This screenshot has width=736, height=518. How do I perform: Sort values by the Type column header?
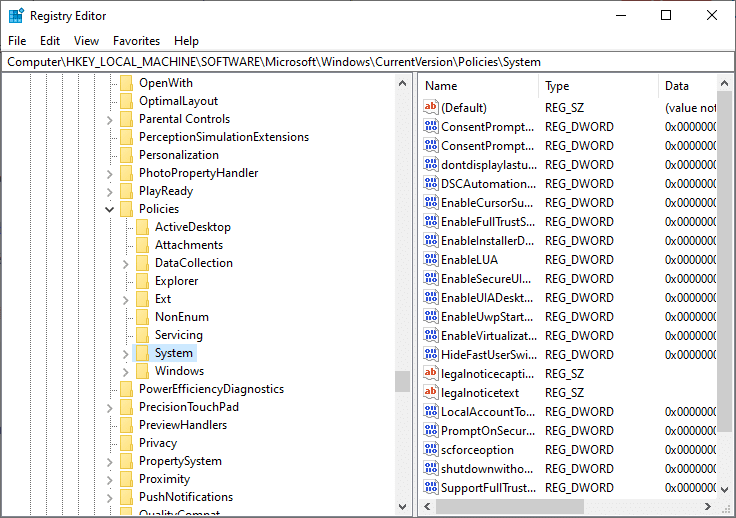click(x=598, y=86)
